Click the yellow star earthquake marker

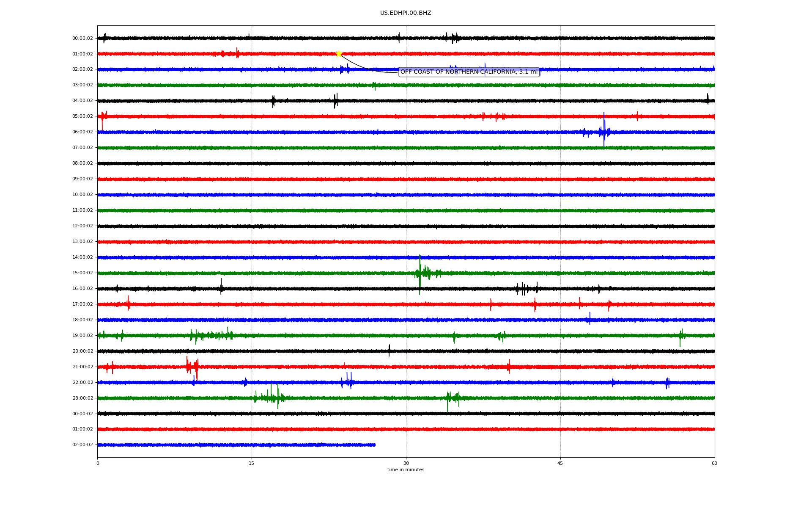click(339, 54)
